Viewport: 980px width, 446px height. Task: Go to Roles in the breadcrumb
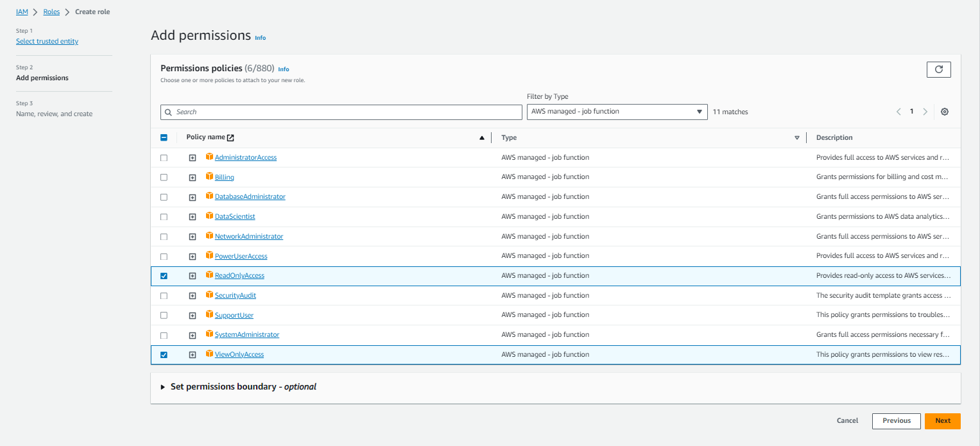pyautogui.click(x=51, y=12)
